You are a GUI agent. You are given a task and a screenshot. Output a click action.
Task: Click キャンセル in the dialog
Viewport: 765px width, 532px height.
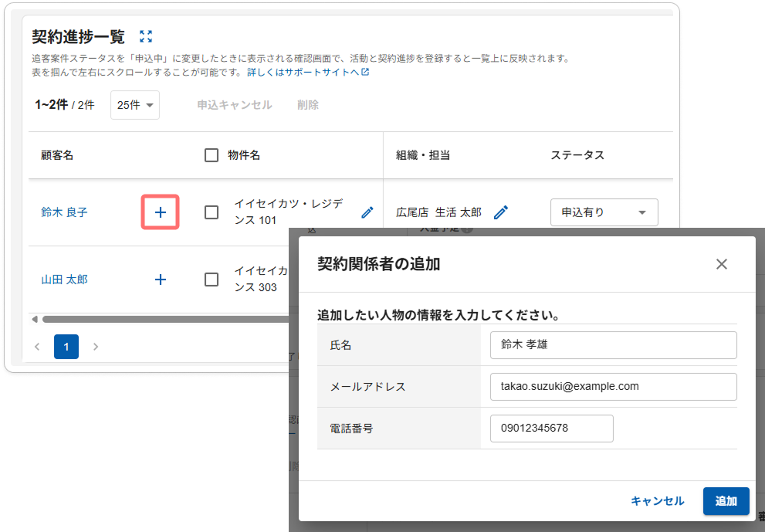pyautogui.click(x=657, y=501)
